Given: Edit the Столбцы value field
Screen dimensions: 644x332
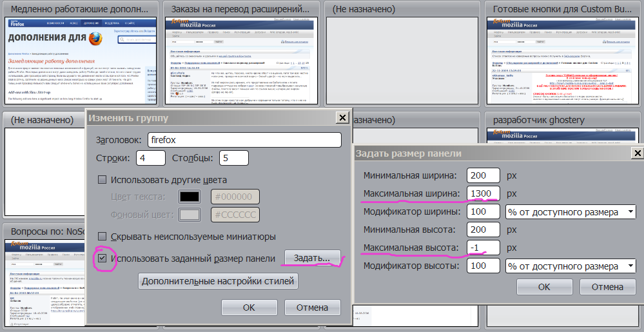Looking at the screenshot, I should click(x=234, y=158).
